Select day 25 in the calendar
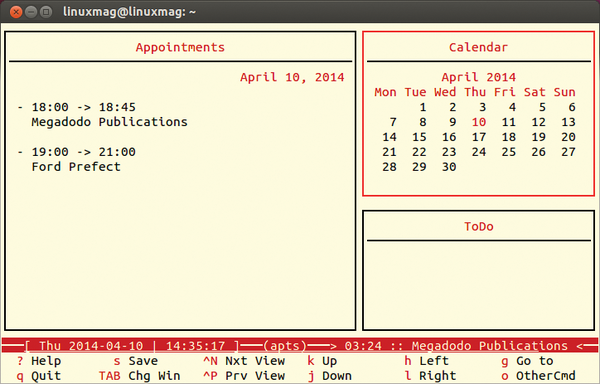Screen dimensions: 600x384 tap(509, 152)
